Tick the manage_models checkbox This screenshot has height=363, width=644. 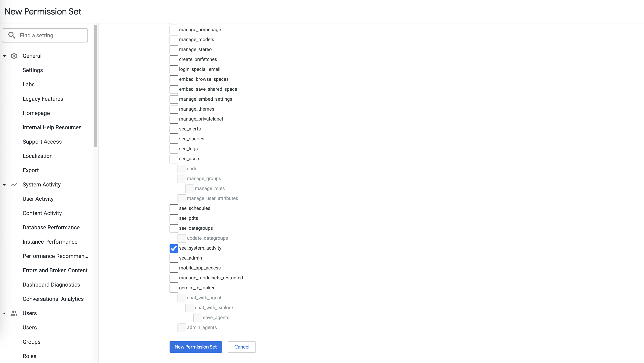click(x=174, y=40)
